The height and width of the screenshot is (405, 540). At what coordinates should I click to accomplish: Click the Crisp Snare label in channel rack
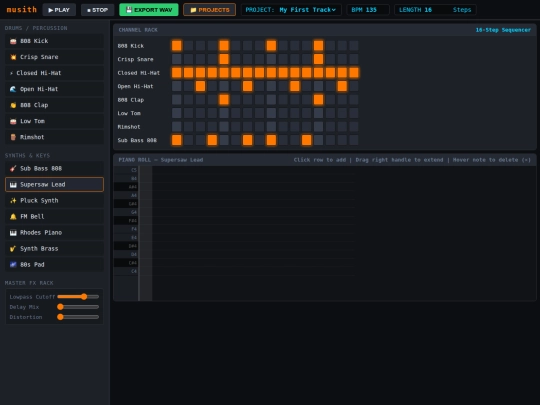[135, 59]
